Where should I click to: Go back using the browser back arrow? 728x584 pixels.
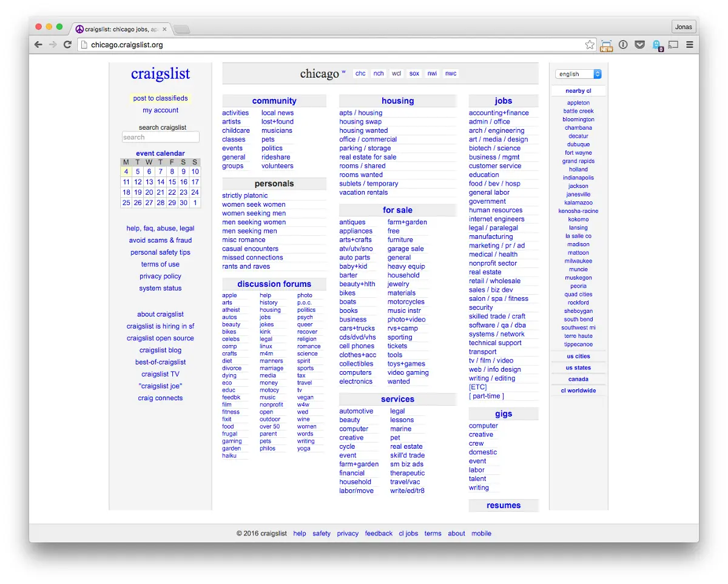(38, 44)
